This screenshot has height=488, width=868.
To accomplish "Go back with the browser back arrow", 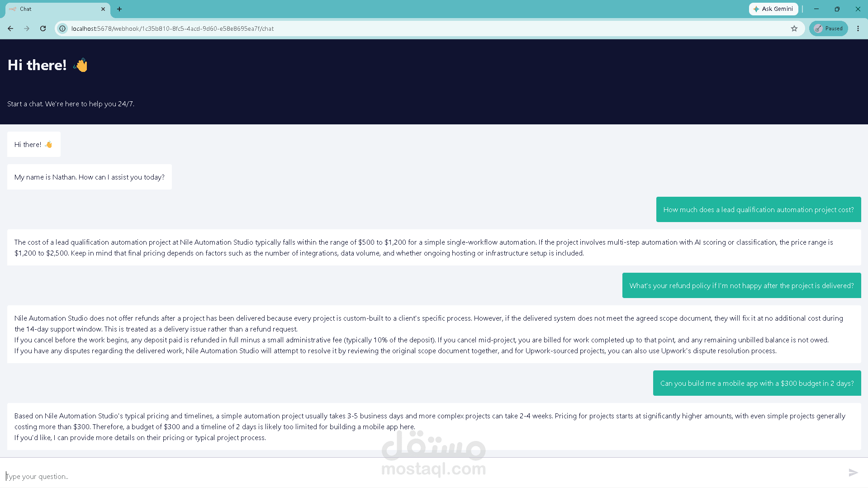I will pyautogui.click(x=10, y=28).
